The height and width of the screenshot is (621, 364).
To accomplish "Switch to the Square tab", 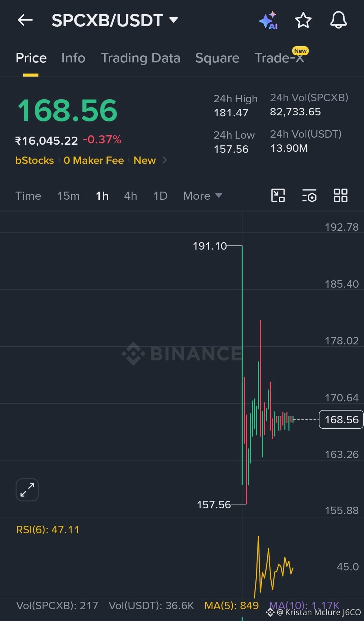I will 217,58.
